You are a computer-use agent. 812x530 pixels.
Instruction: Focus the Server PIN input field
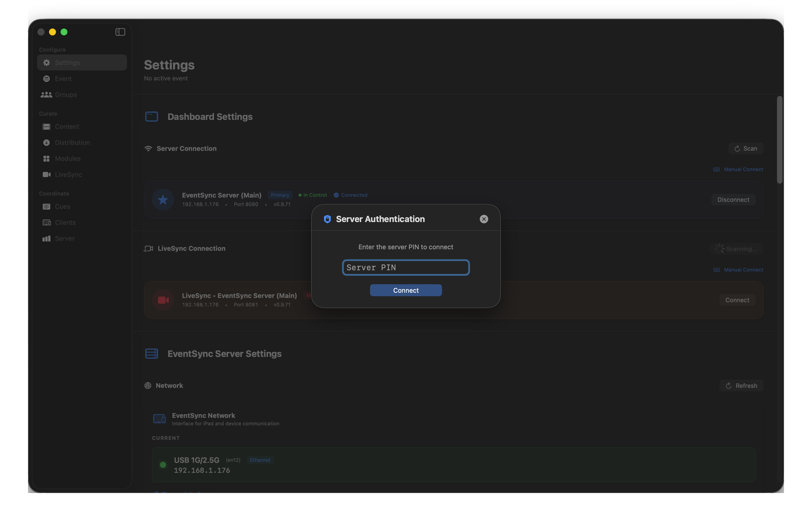pyautogui.click(x=406, y=267)
